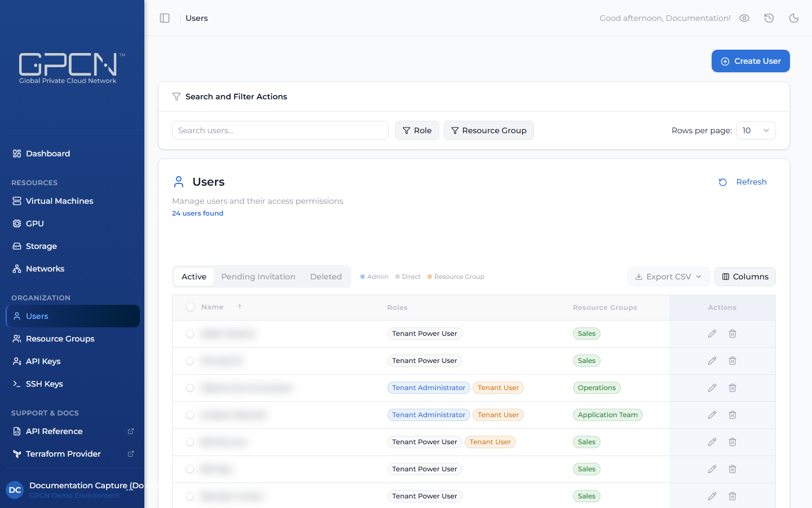Viewport: 812px width, 508px height.
Task: Select checkbox of second Sales row
Action: pos(190,361)
